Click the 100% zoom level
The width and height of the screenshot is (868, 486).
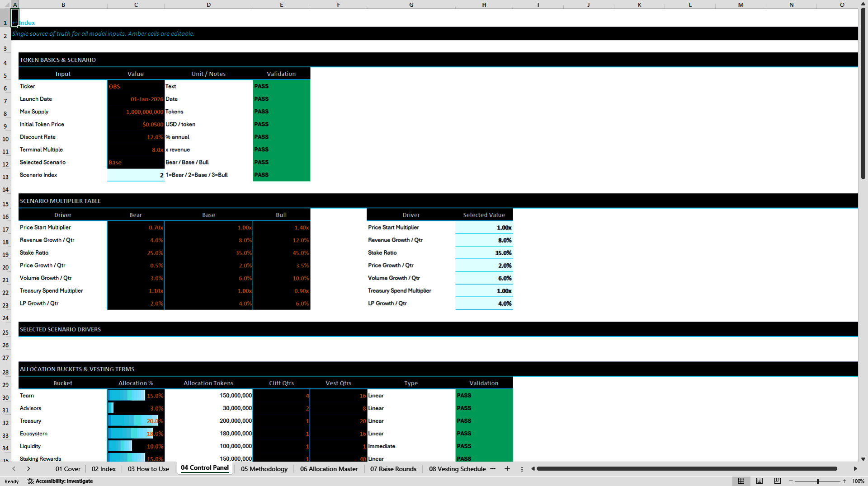[858, 481]
